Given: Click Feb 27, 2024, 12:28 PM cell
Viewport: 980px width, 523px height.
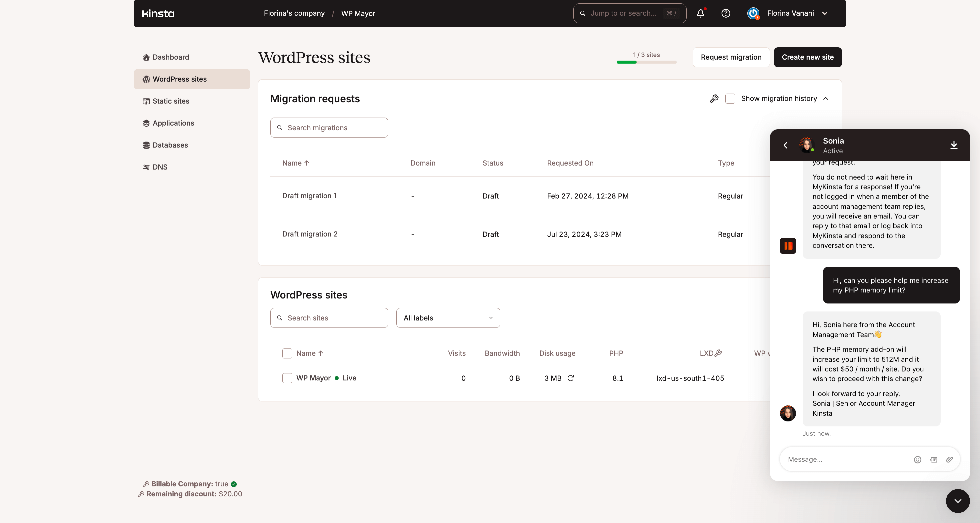Looking at the screenshot, I should pyautogui.click(x=587, y=196).
